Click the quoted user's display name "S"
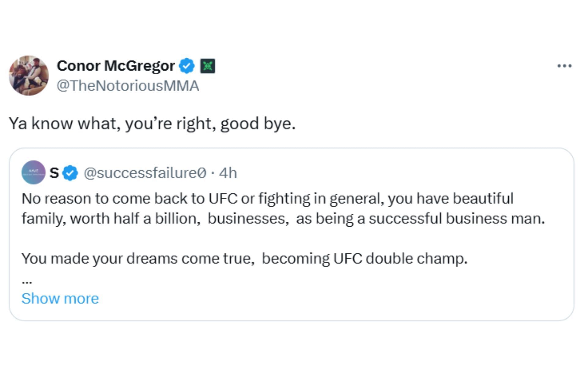 [54, 173]
